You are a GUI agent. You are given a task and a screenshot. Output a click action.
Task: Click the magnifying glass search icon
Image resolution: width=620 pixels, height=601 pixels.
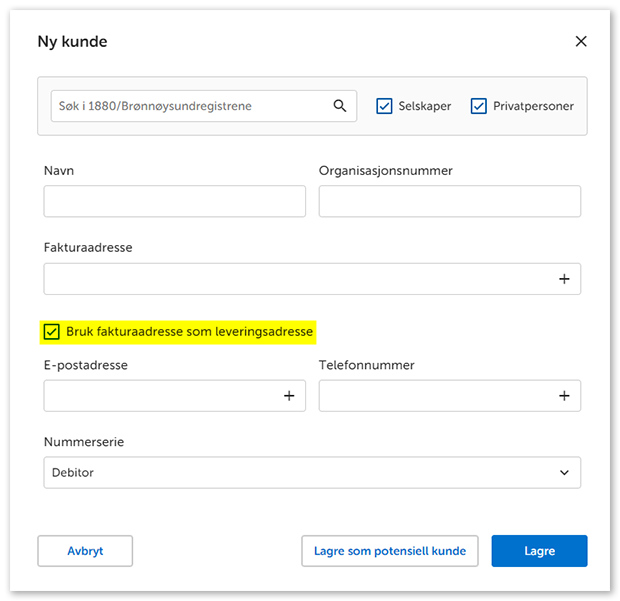pyautogui.click(x=340, y=106)
